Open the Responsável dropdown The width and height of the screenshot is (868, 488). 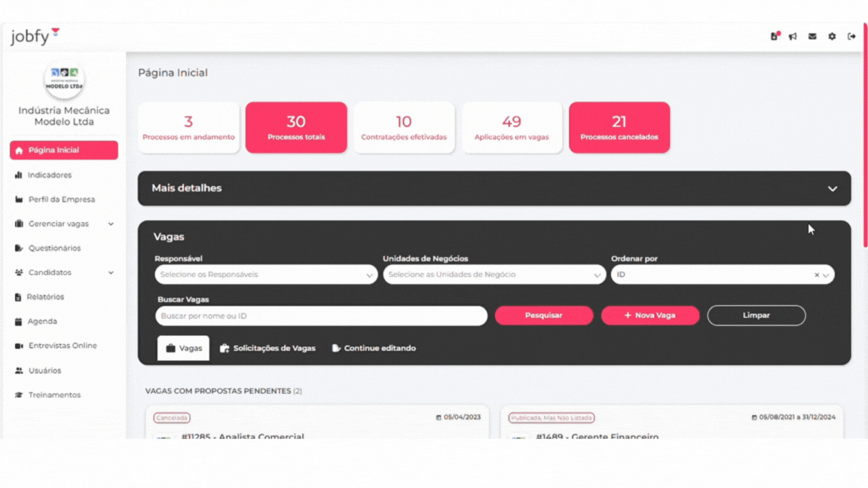tap(266, 275)
